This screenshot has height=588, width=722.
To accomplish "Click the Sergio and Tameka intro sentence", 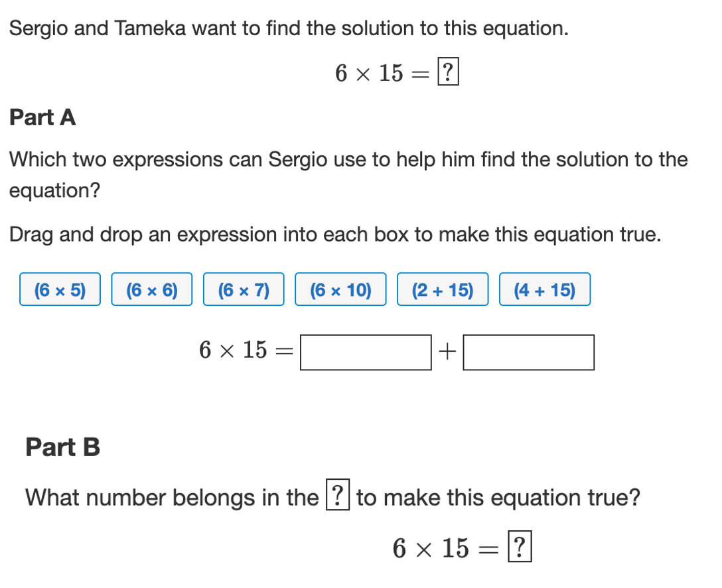I will [289, 29].
